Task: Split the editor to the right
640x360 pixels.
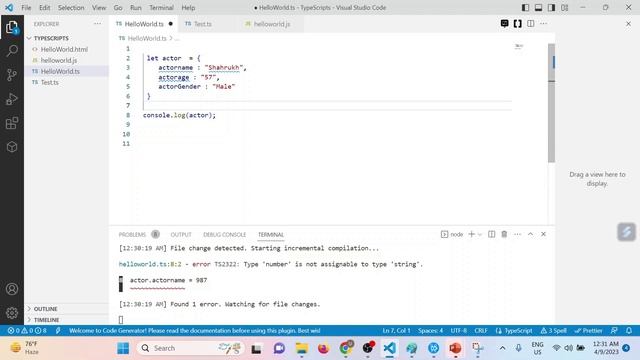Action: [530, 24]
